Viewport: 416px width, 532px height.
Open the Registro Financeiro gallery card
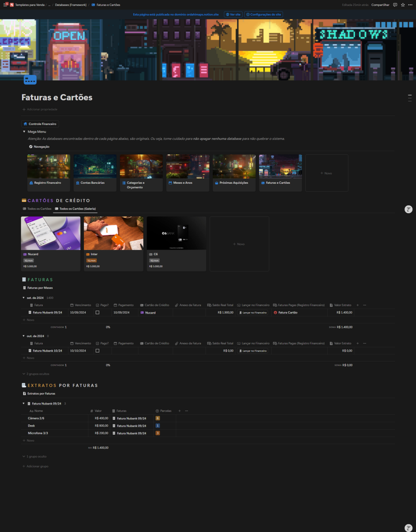(48, 173)
